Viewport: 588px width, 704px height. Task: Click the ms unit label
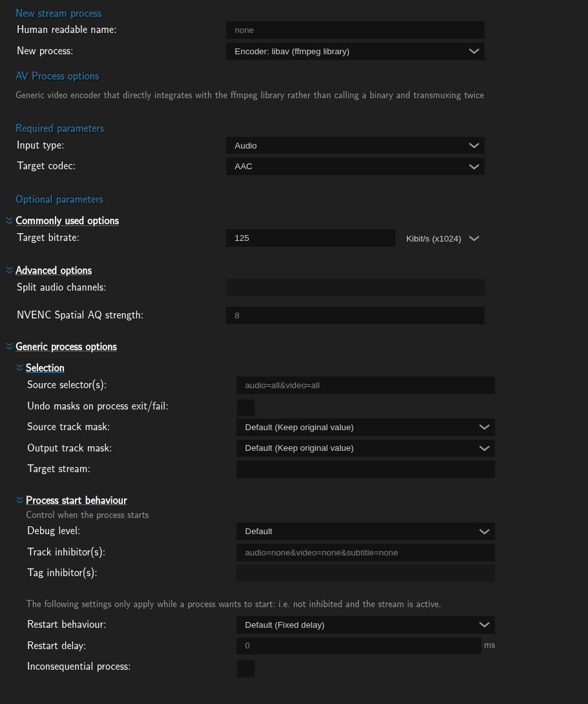click(x=489, y=645)
